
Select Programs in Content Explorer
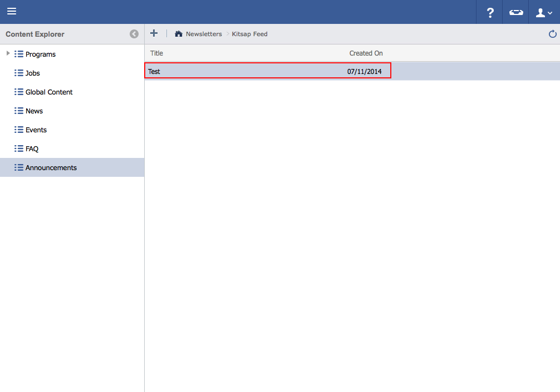pyautogui.click(x=40, y=54)
